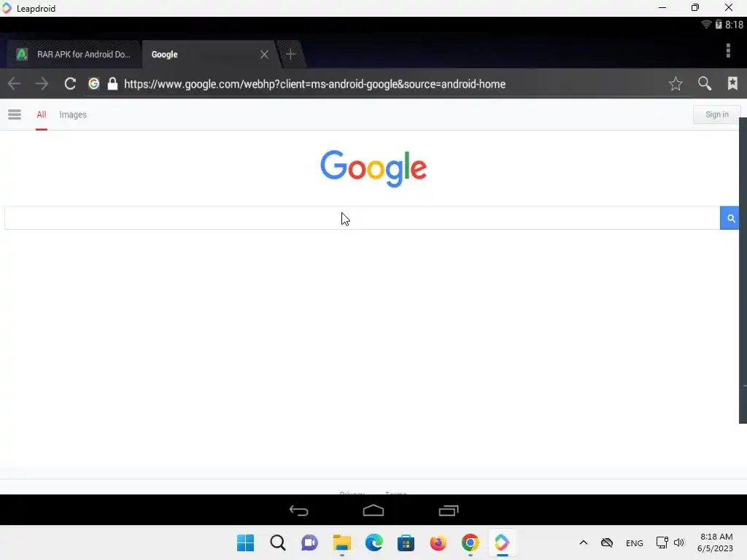This screenshot has height=560, width=747.
Task: Tap the Android home navigation icon
Action: (x=373, y=510)
